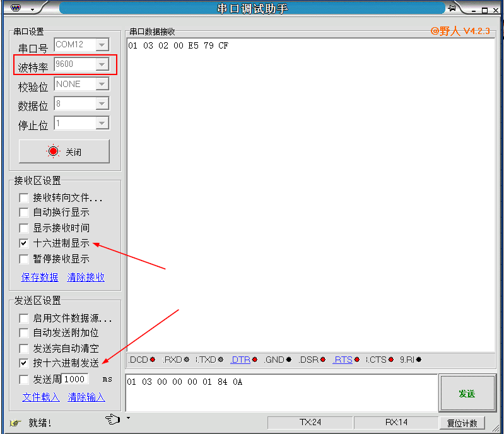Click the RXD signal indicator light
Screen dimensions: 504x434
(x=187, y=360)
